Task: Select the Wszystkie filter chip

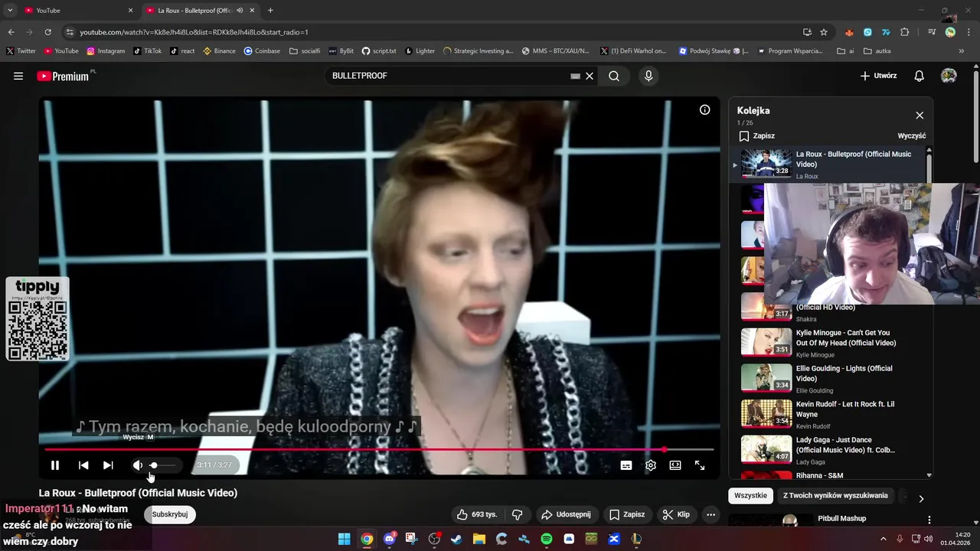Action: click(x=750, y=495)
